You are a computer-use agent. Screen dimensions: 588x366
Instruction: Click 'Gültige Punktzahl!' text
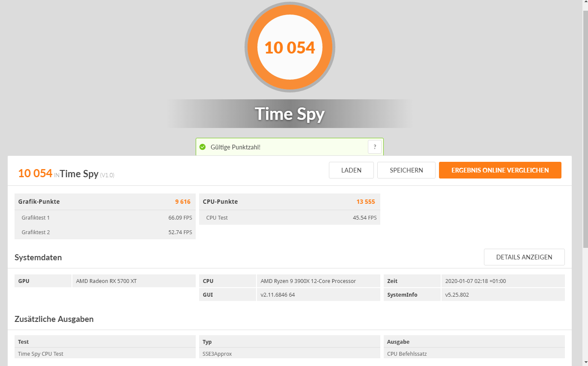tap(236, 147)
